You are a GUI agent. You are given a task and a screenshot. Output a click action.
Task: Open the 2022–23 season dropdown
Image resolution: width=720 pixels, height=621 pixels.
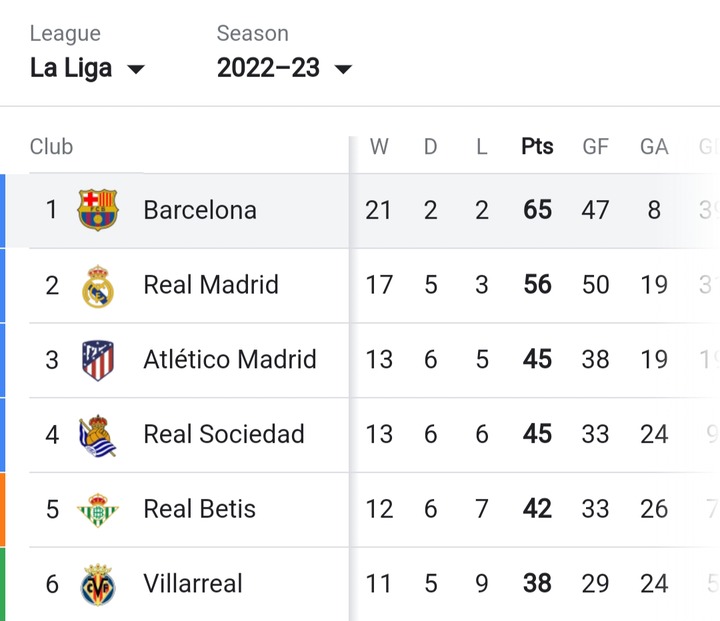[x=284, y=68]
